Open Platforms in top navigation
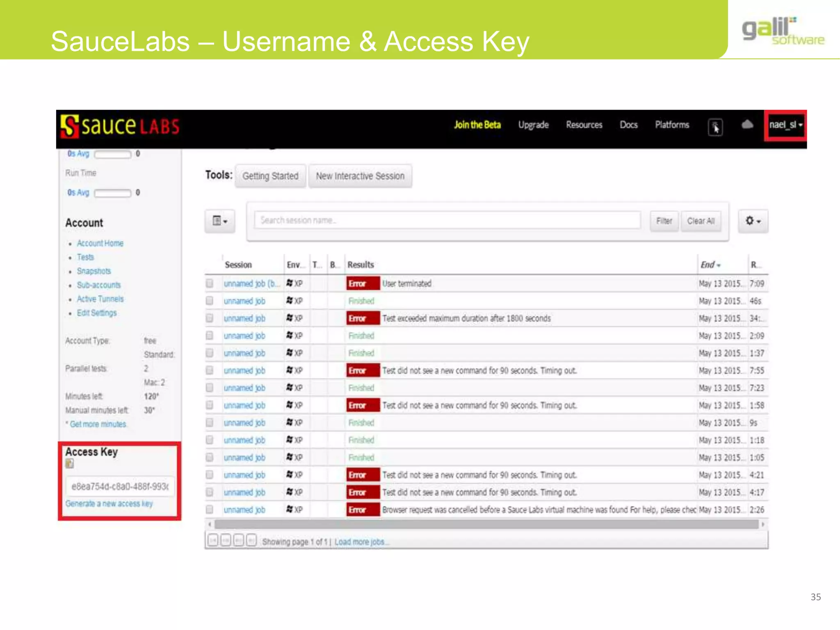This screenshot has width=840, height=630. [672, 125]
